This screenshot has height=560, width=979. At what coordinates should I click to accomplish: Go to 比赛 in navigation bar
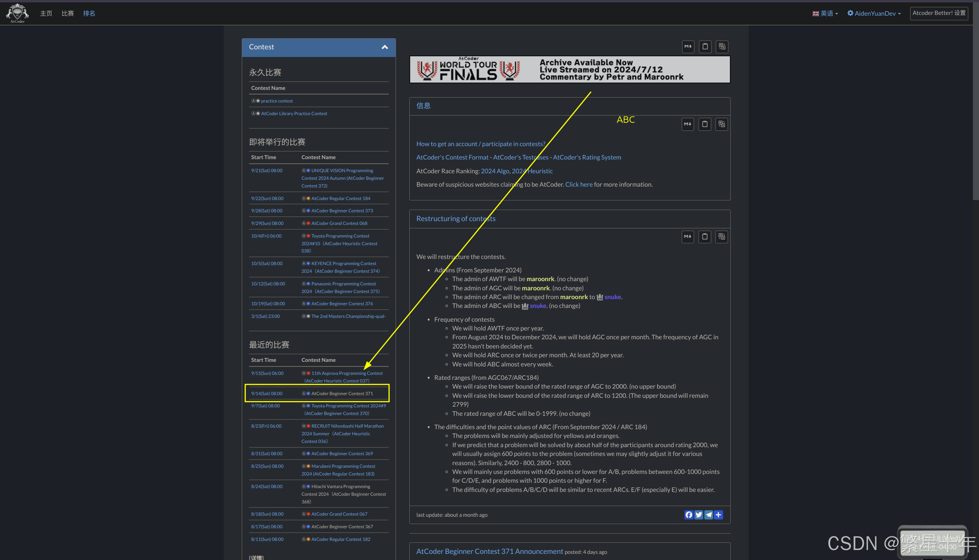68,13
